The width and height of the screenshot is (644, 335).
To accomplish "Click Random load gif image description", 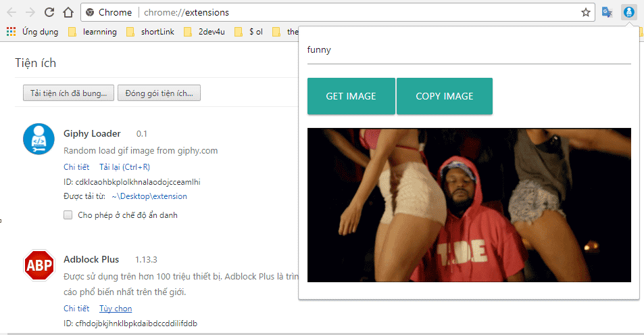I will (x=141, y=151).
